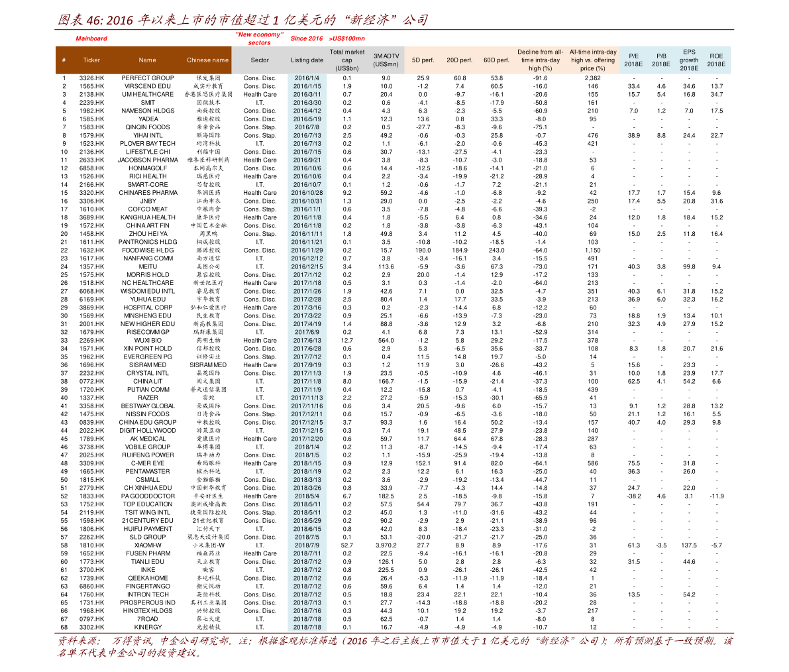This screenshot has height=672, width=789.
Task: Select the JACOBSON PHARMA name cell
Action: [x=148, y=160]
